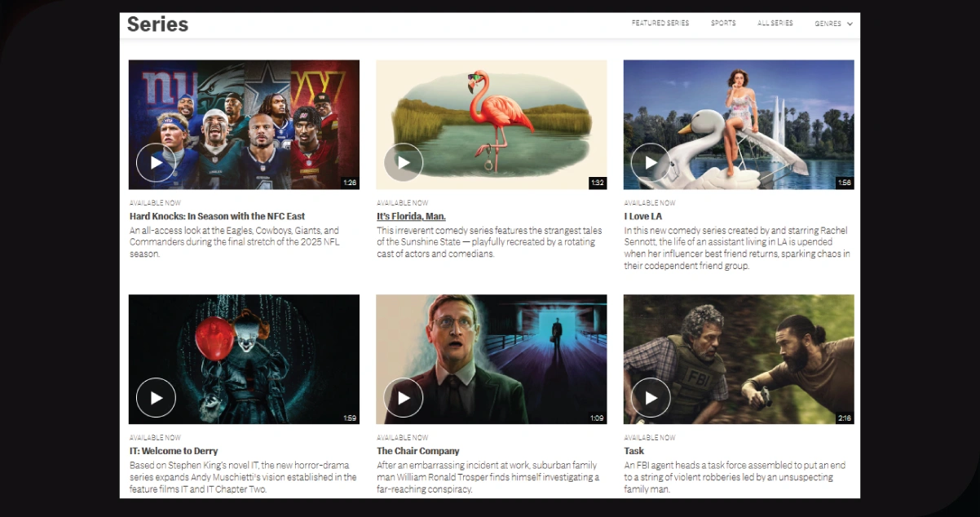Click play button on I Love LA
Image resolution: width=980 pixels, height=517 pixels.
651,163
